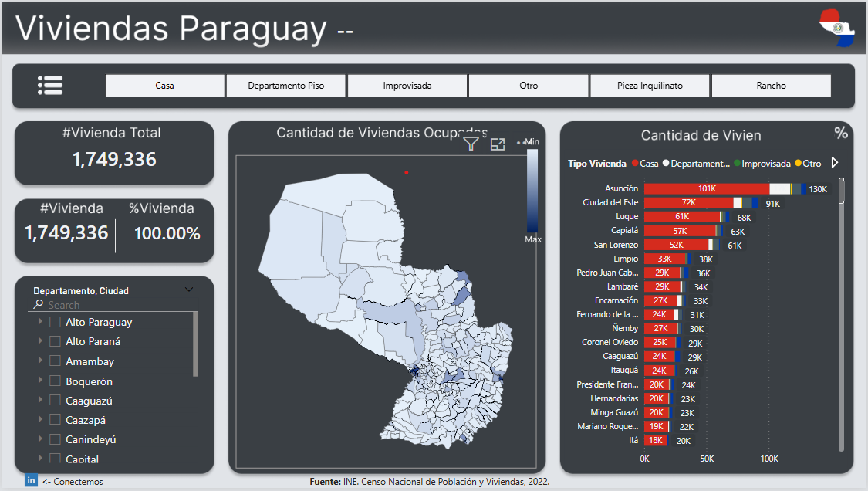Click the search magnifier in the Departamento panel
This screenshot has height=491, width=868.
37,304
